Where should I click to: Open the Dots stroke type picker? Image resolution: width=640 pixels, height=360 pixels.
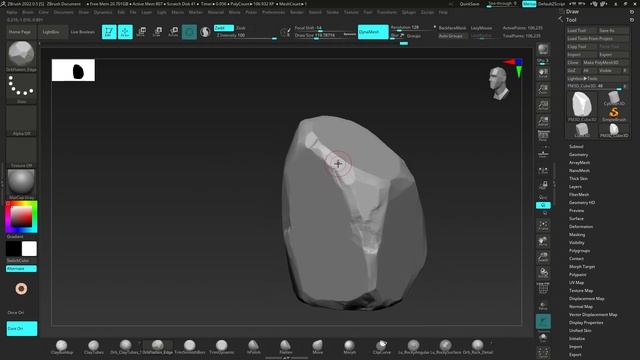click(21, 89)
